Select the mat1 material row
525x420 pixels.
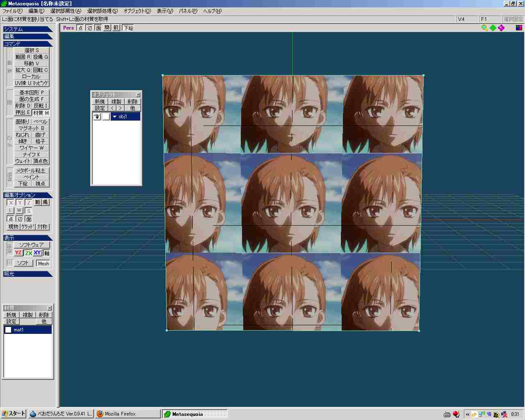pos(28,330)
